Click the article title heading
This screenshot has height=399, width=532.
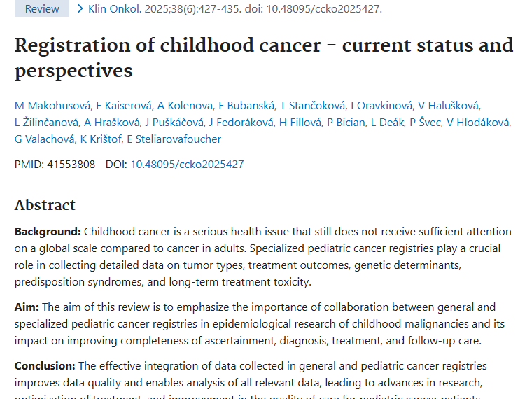point(264,57)
